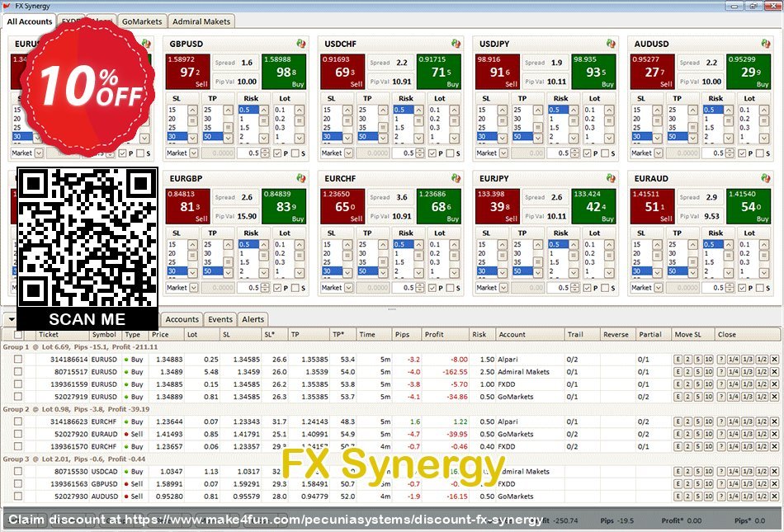Click the red EURAUD Sell button
Viewport: 784px width, 532px height.
tap(653, 206)
